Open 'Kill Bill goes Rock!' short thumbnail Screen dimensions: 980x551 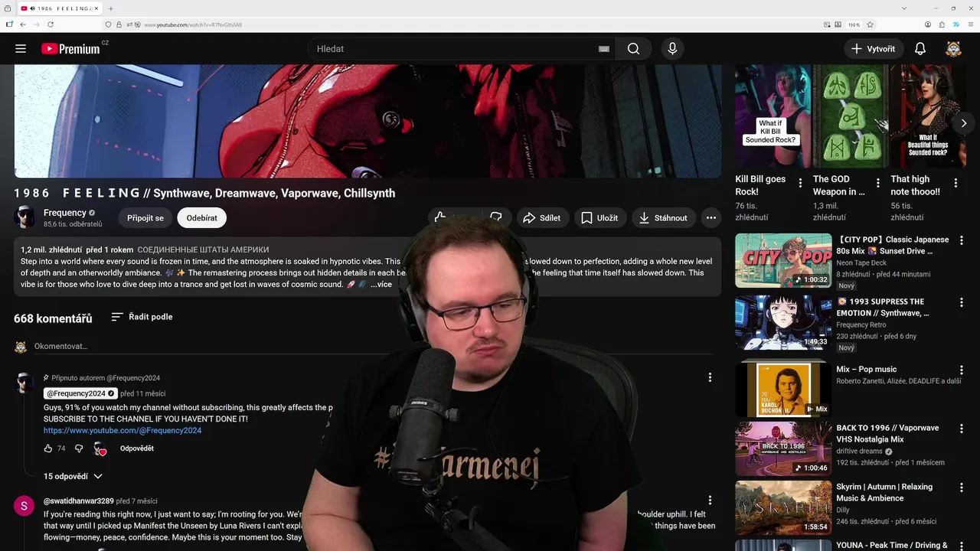tap(772, 116)
